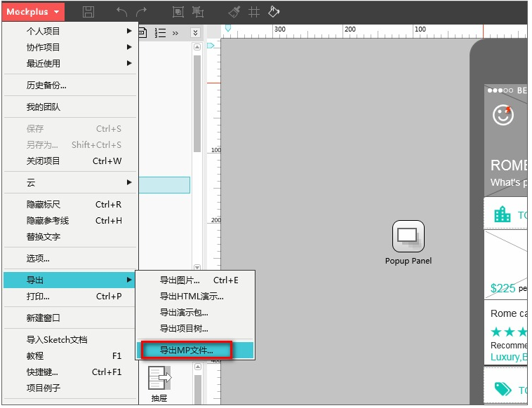The width and height of the screenshot is (532, 408).
Task: Click the Redo arrow icon
Action: coord(142,12)
